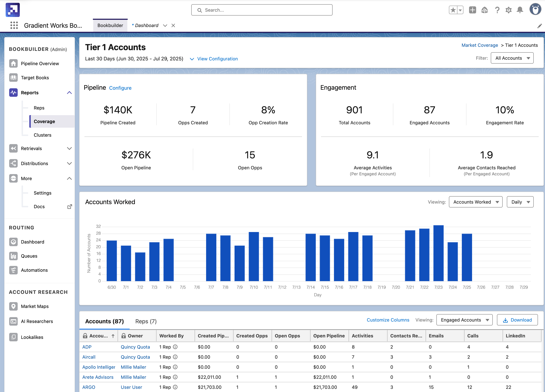Image resolution: width=545 pixels, height=392 pixels.
Task: Click the Global Actions plus icon
Action: tap(472, 10)
